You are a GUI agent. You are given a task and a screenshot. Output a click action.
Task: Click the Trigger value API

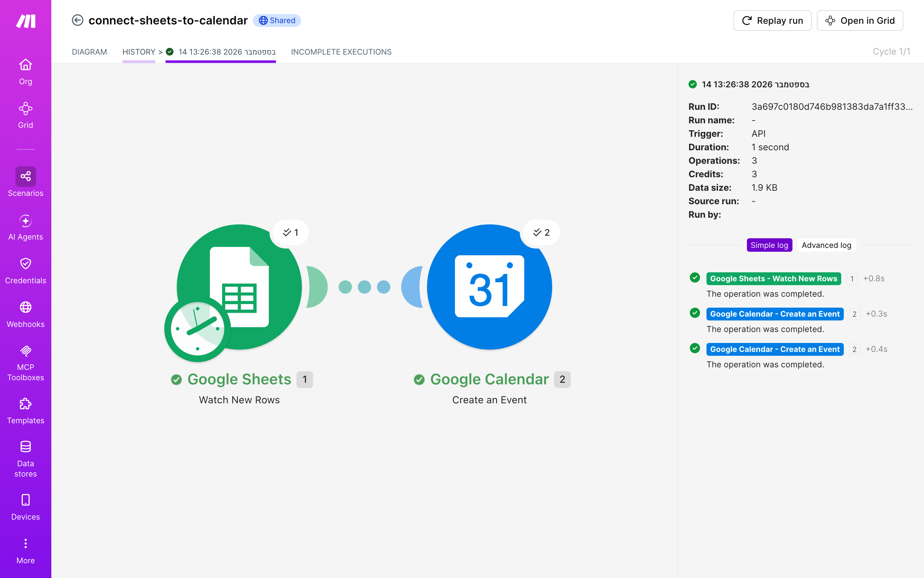pos(758,134)
